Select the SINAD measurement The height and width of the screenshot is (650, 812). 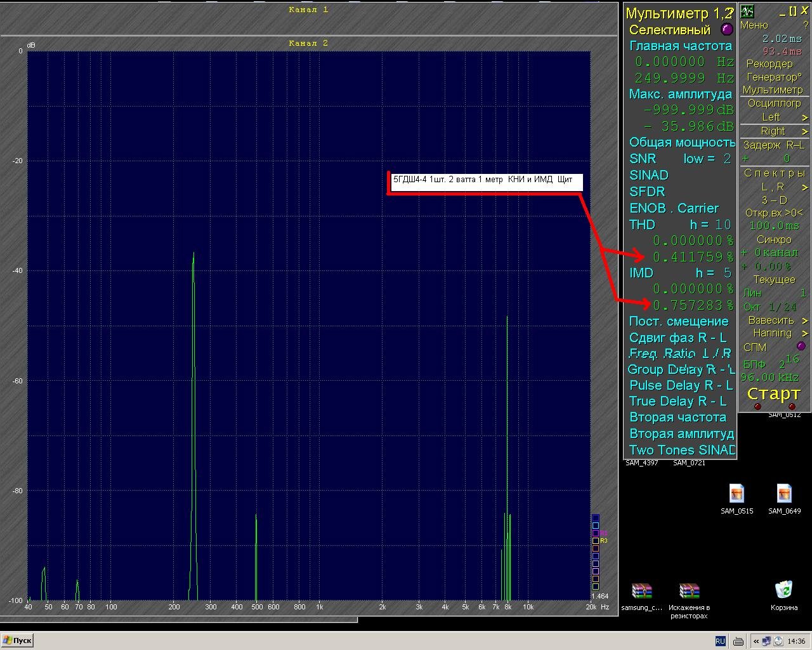coord(649,175)
